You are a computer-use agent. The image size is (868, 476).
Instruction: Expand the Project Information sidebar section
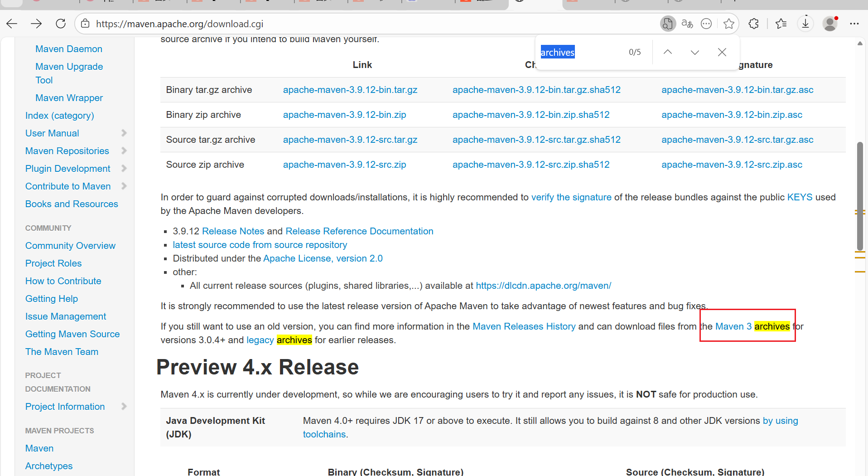click(x=124, y=406)
